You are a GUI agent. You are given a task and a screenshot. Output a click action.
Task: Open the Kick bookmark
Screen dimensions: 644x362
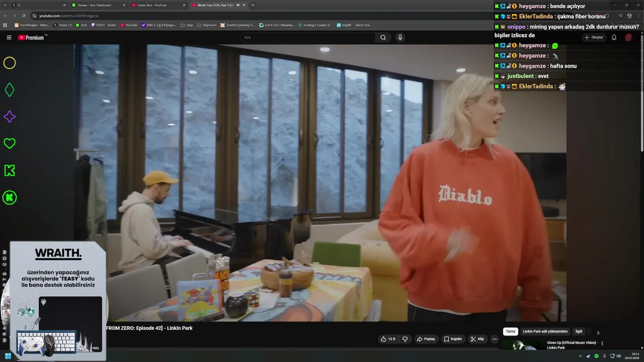[x=82, y=25]
